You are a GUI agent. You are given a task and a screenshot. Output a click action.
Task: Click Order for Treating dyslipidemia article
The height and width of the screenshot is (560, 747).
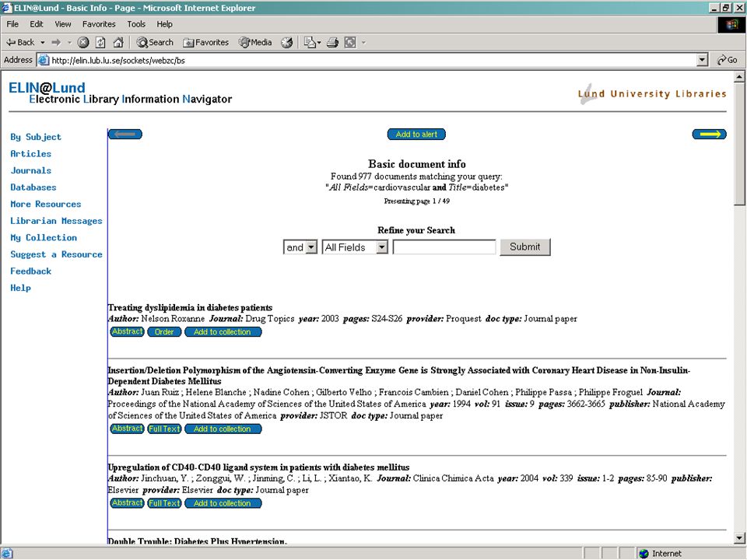pyautogui.click(x=164, y=331)
